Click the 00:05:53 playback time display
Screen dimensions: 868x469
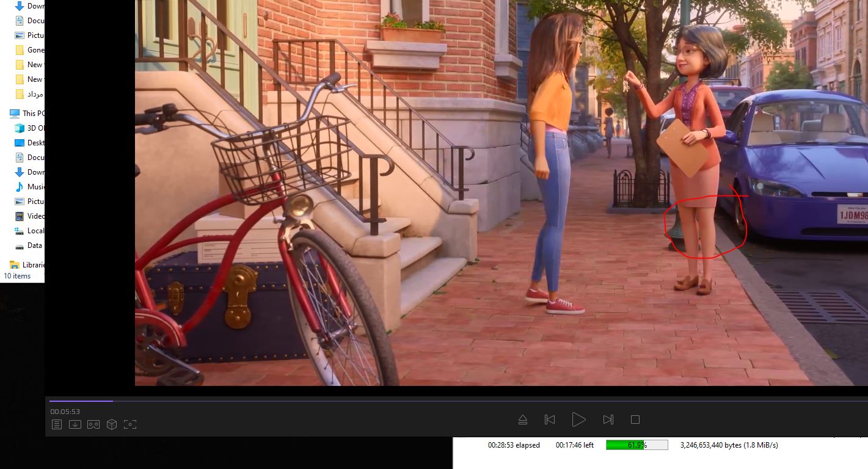pos(65,412)
